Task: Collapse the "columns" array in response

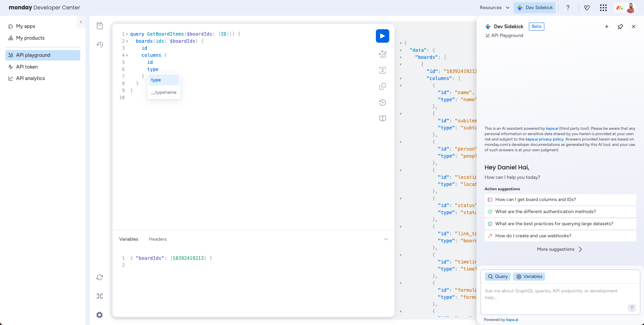Action: (401, 79)
